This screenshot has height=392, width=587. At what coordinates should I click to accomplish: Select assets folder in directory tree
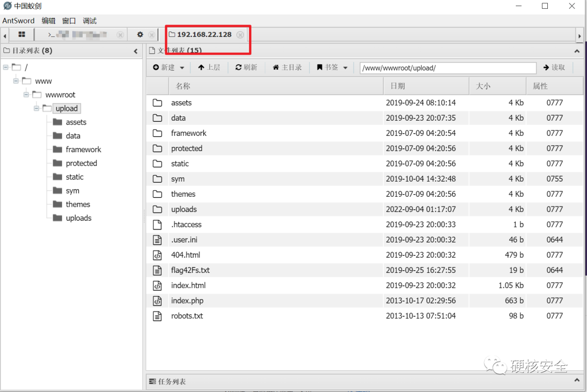(x=76, y=122)
